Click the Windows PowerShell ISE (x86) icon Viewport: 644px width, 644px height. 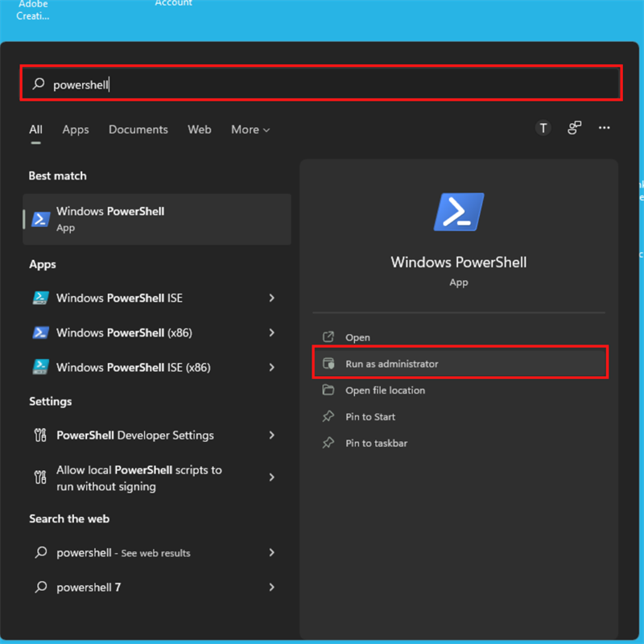click(41, 367)
